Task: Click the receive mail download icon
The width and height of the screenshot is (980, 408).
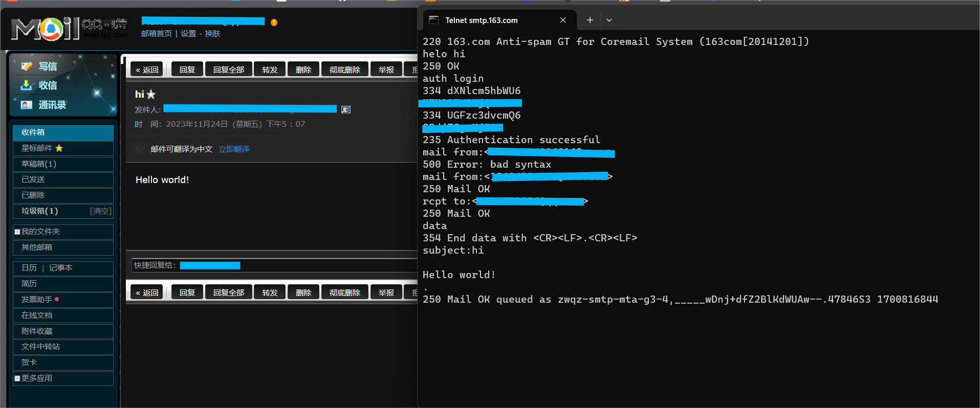Action: point(26,85)
